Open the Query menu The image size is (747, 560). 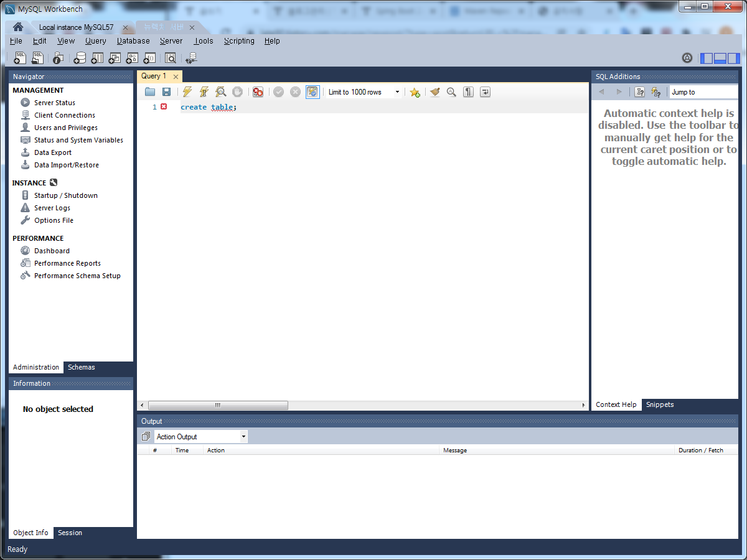(x=96, y=41)
